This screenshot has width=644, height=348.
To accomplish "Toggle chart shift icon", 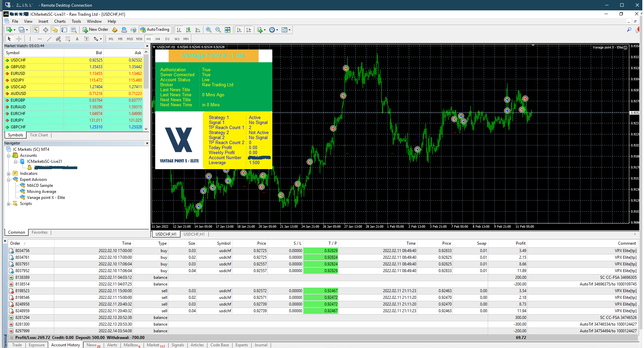I will point(249,30).
